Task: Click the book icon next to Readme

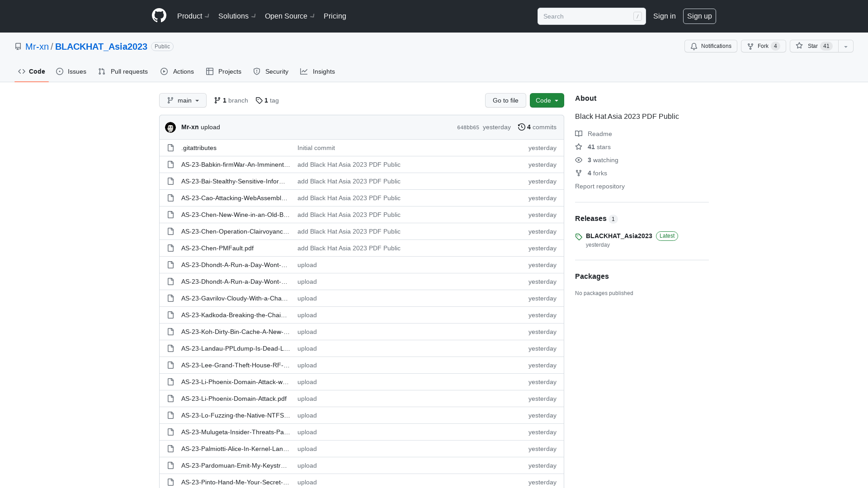Action: tap(579, 134)
